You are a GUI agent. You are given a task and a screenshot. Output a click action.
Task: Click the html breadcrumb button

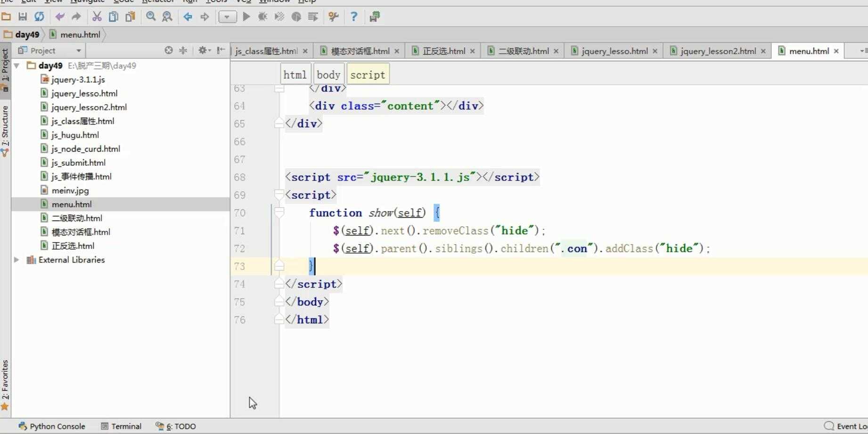(x=295, y=74)
